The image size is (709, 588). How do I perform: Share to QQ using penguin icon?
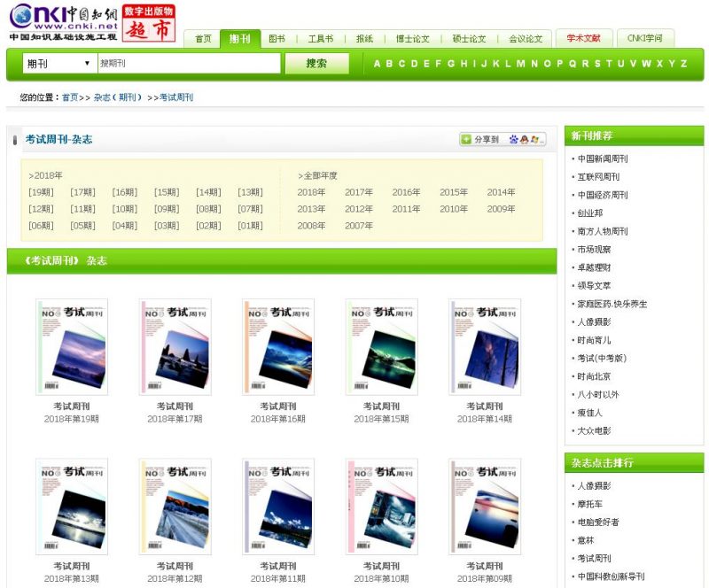(x=525, y=138)
